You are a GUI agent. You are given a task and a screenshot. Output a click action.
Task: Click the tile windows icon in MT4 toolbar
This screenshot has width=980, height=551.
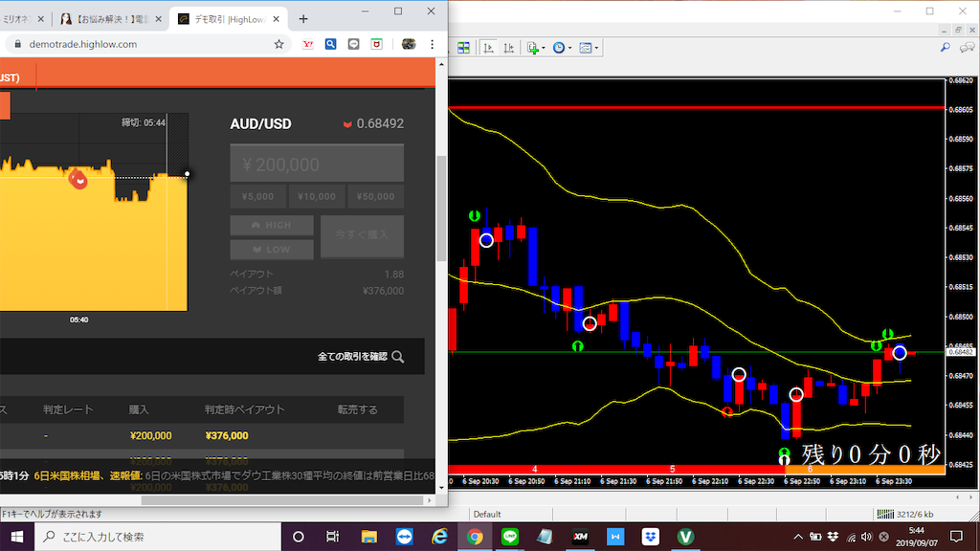pyautogui.click(x=463, y=48)
